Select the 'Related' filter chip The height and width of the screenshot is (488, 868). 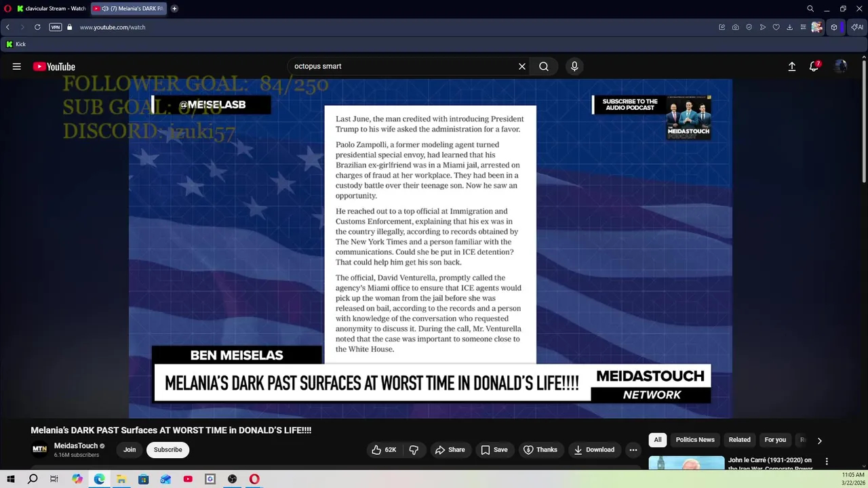[739, 440]
